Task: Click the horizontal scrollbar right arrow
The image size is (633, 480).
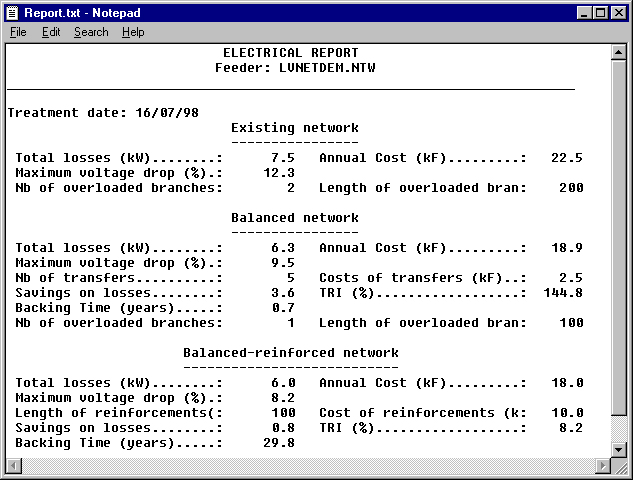Action: pos(603,467)
